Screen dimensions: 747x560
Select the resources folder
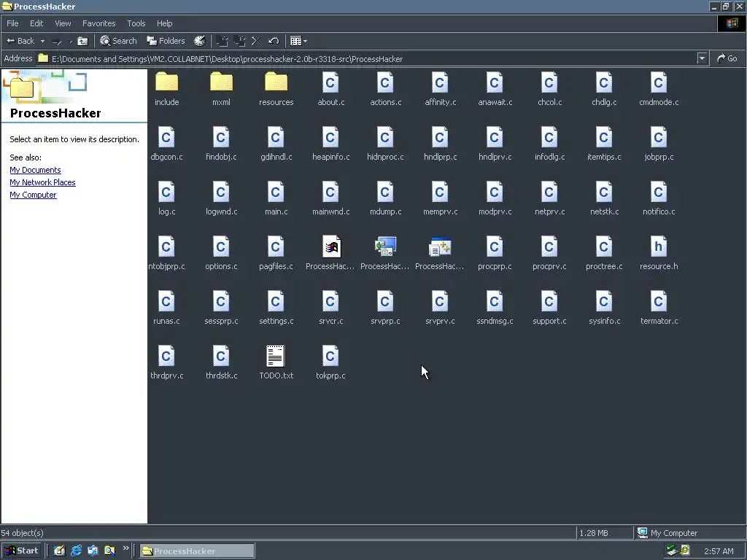(276, 82)
